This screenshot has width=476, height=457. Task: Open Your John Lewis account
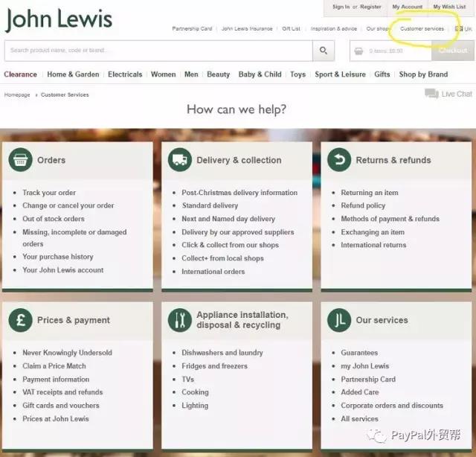(62, 270)
